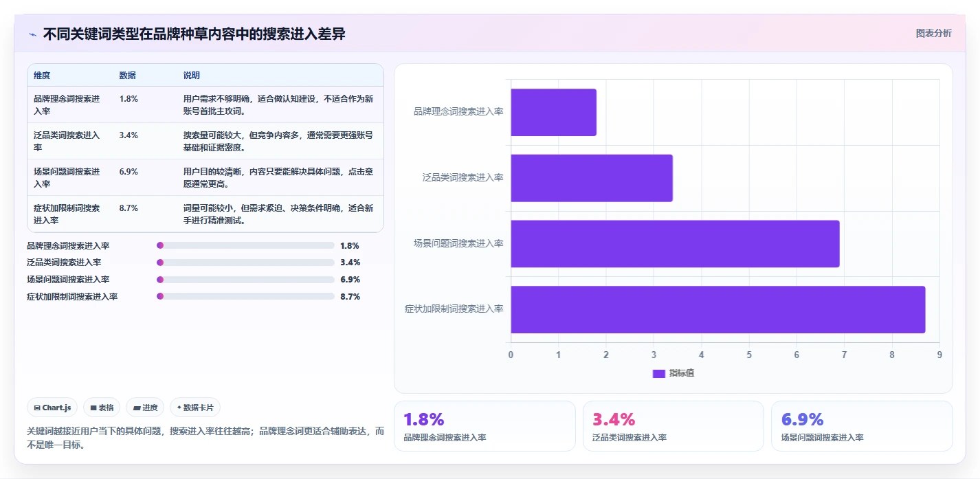The image size is (980, 479).
Task: Select the 数据卡片 tag chip
Action: pos(195,408)
